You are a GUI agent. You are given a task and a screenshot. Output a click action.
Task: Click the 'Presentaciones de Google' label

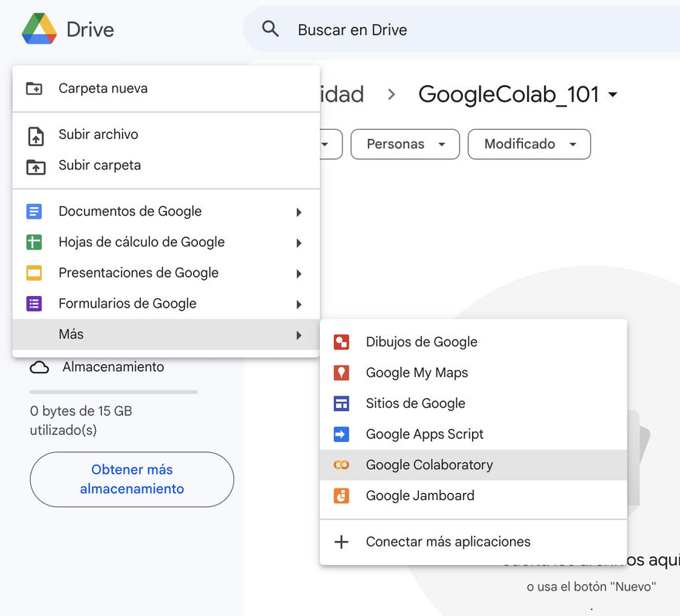[x=139, y=273]
